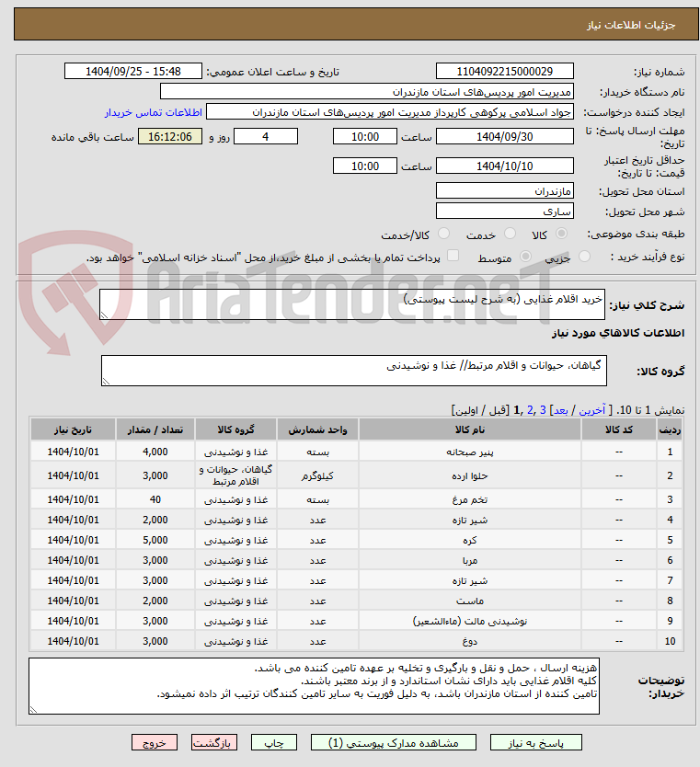
Task: Click the تعداد / مقدار column header
Action: point(155,429)
